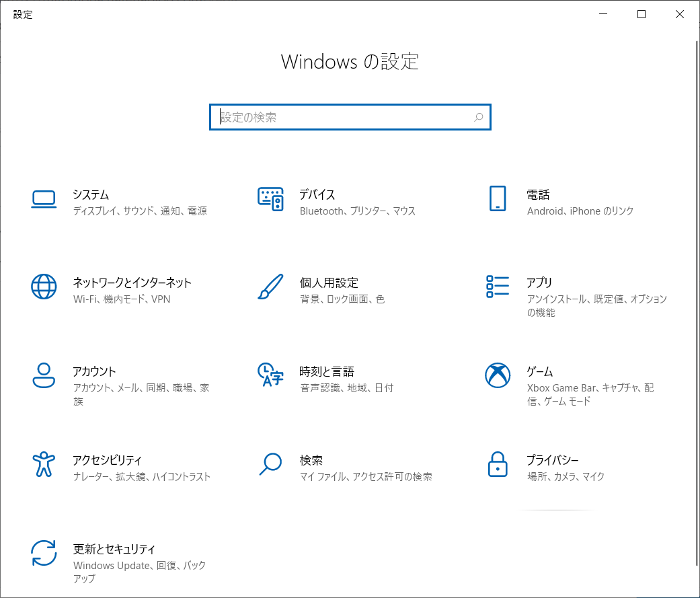Image resolution: width=700 pixels, height=598 pixels.
Task: Click 'Windows Update、回復、バックアップ' description
Action: (x=139, y=572)
